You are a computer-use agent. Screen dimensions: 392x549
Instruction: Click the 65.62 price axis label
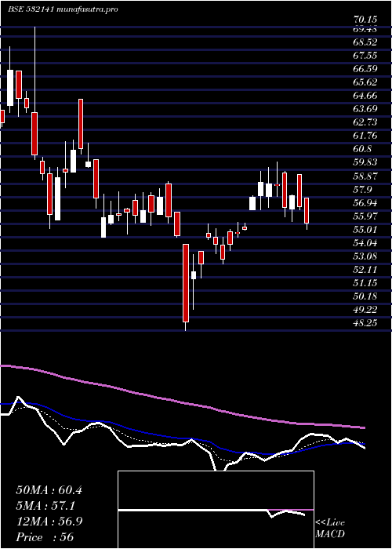tap(365, 82)
